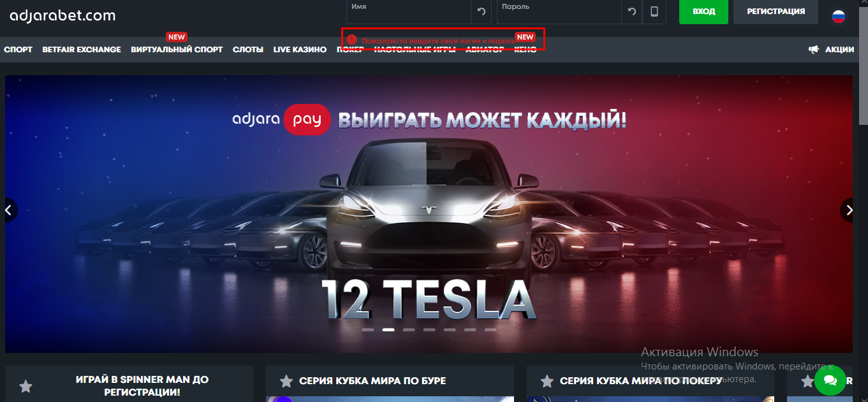This screenshot has height=402, width=868.
Task: Open ИГРАЙ В SPINNER MAN ДО РЕГИСТРАЦИИ card
Action: click(129, 384)
